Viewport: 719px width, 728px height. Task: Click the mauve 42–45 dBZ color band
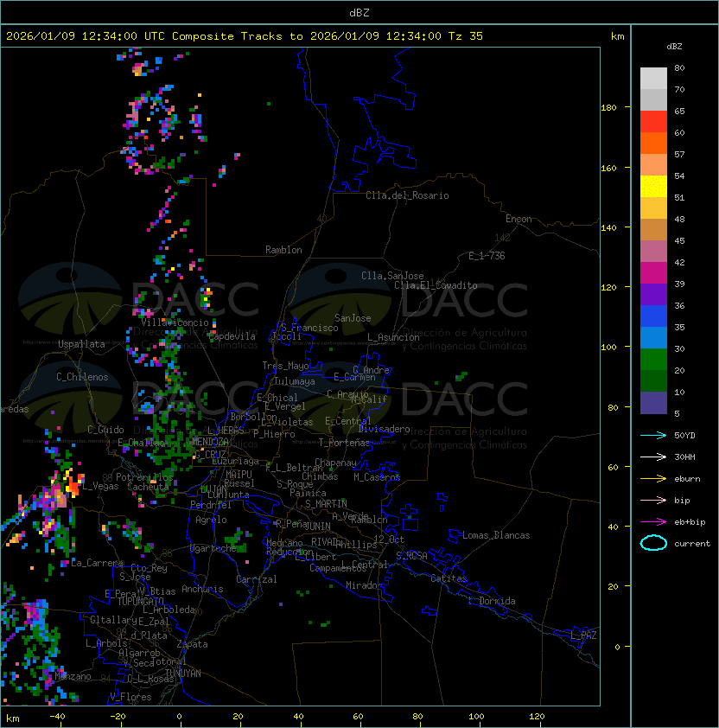(653, 252)
